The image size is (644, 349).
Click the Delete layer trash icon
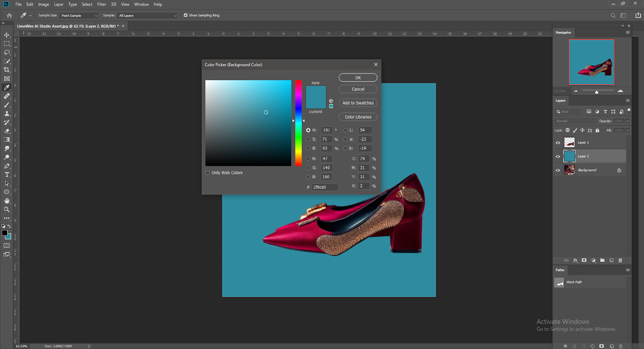[x=620, y=260]
